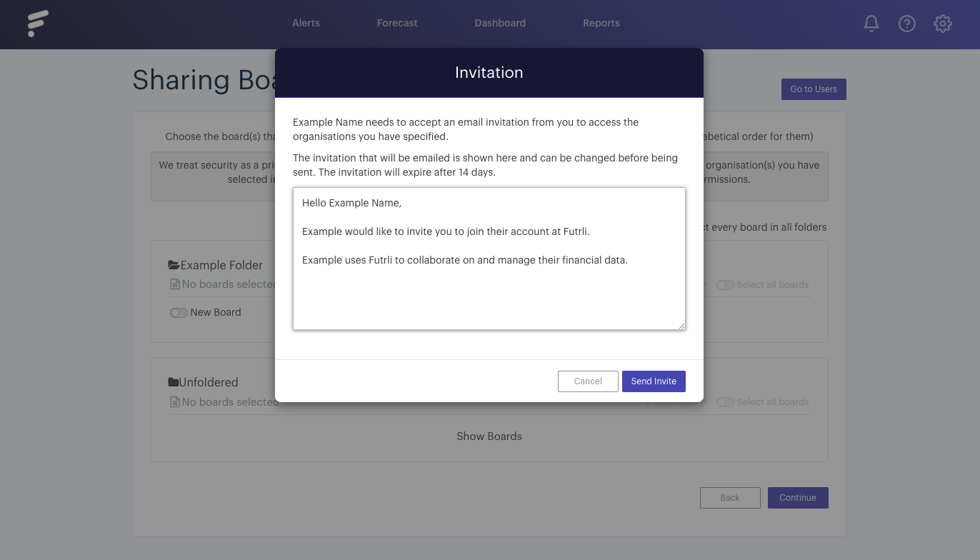Open the Forecast menu item

point(397,23)
